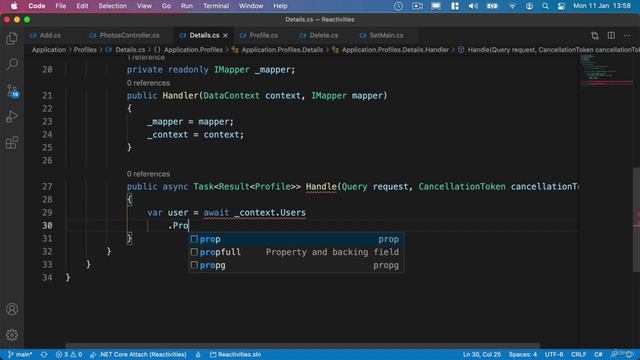640x360 pixels.
Task: Click the battery icon in menu bar
Action: pyautogui.click(x=492, y=6)
